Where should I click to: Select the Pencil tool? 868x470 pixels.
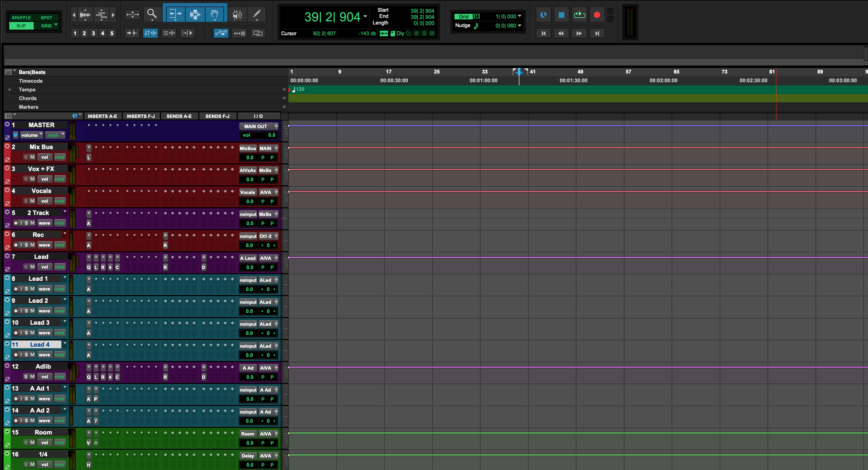pos(257,14)
